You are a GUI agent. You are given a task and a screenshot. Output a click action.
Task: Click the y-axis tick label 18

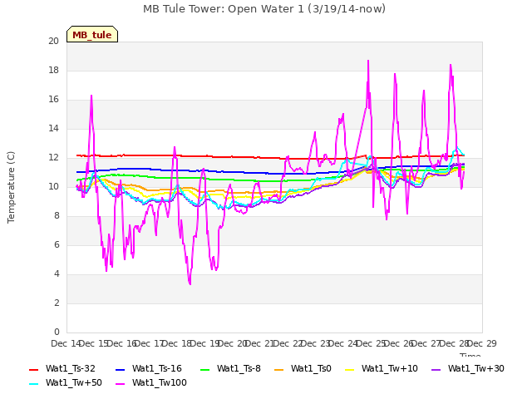(53, 71)
